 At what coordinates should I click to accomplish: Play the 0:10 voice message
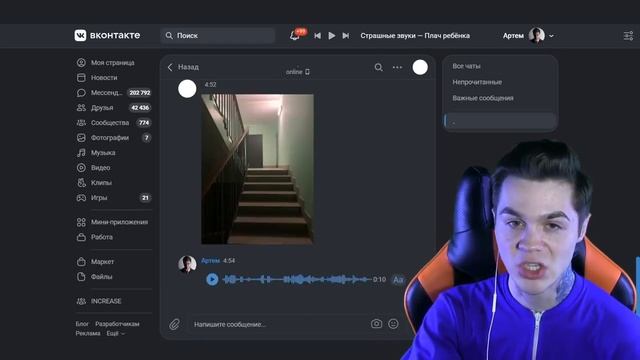click(x=212, y=280)
